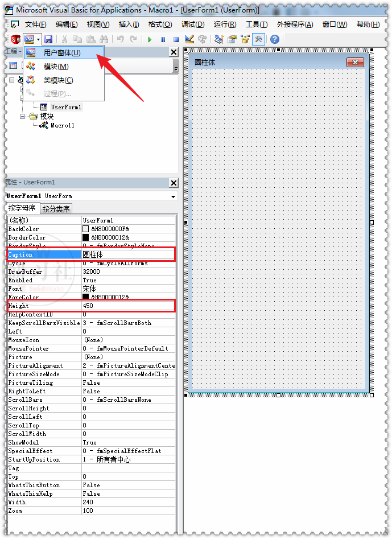Select the Zoom property value 100
Viewport: 392px width, 539px height.
128,511
